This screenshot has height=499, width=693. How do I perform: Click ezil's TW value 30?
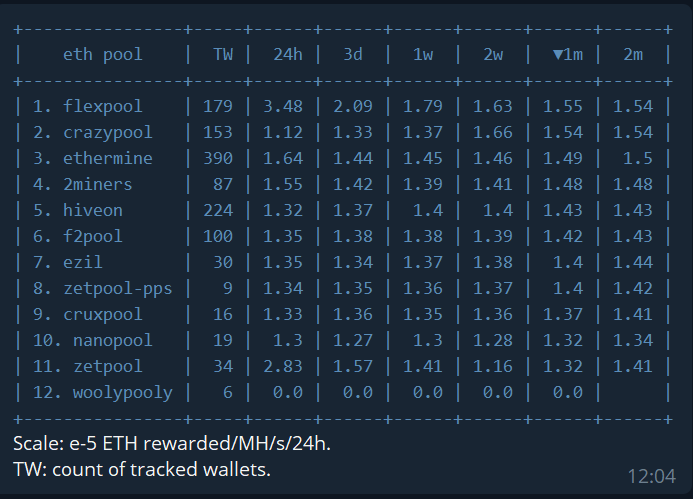[223, 263]
